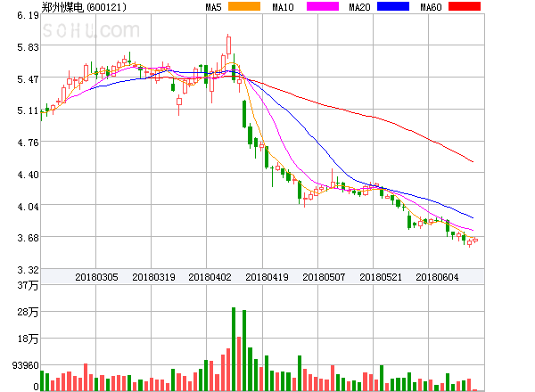The height and width of the screenshot is (392, 535).
Task: Click the orange MA5 legend swatch
Action: click(x=244, y=6)
